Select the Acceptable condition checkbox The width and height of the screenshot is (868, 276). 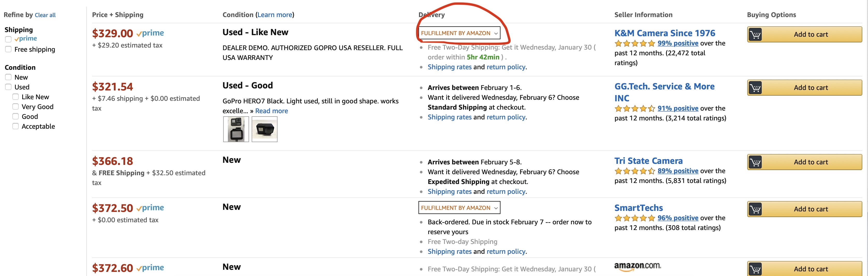(16, 126)
